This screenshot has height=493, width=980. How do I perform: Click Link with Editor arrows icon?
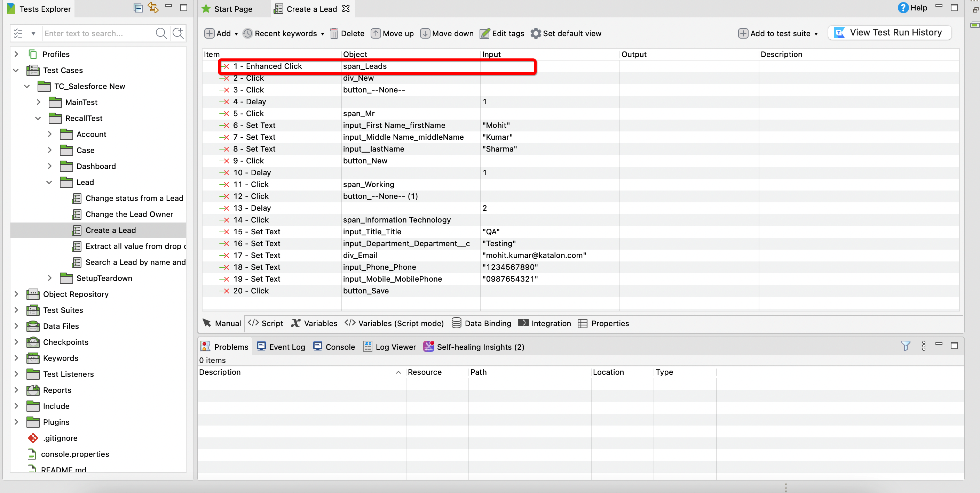[x=153, y=8]
